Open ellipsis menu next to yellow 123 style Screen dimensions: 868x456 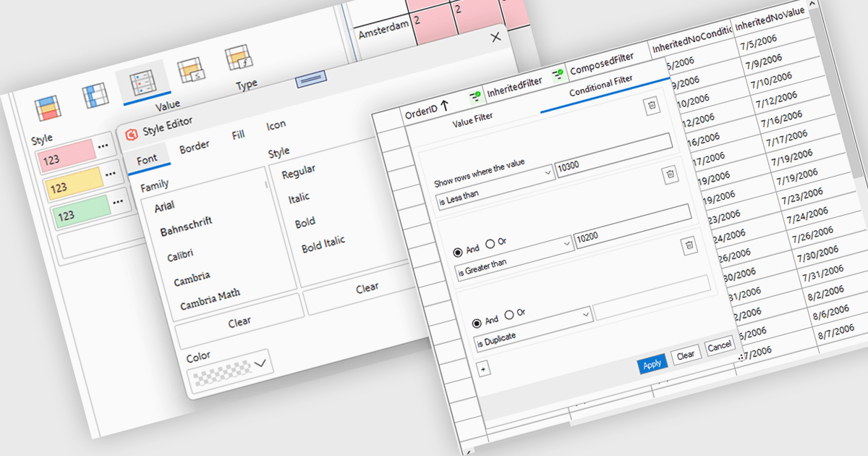click(x=111, y=174)
